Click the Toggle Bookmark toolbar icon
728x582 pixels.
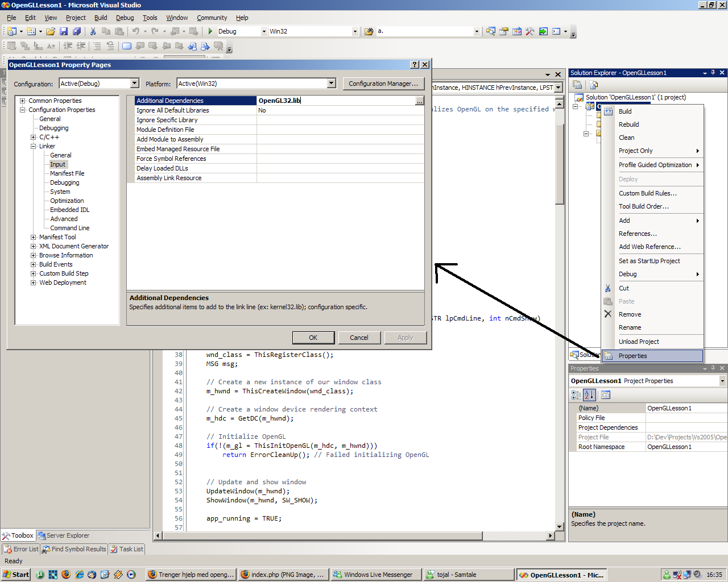point(126,46)
